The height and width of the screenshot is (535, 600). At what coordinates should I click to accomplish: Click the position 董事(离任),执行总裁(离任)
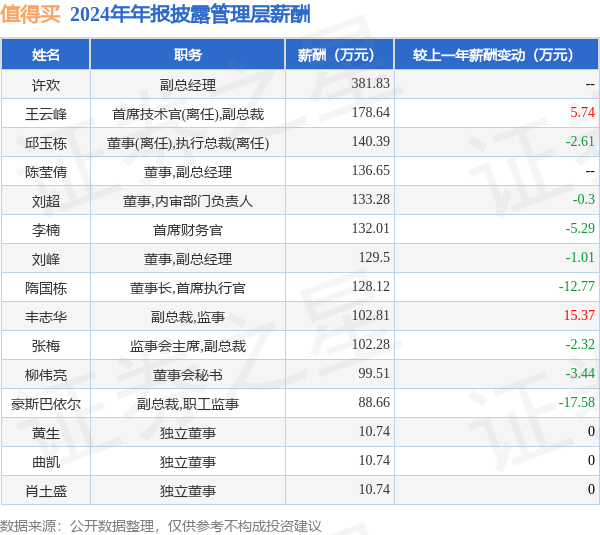tap(188, 143)
